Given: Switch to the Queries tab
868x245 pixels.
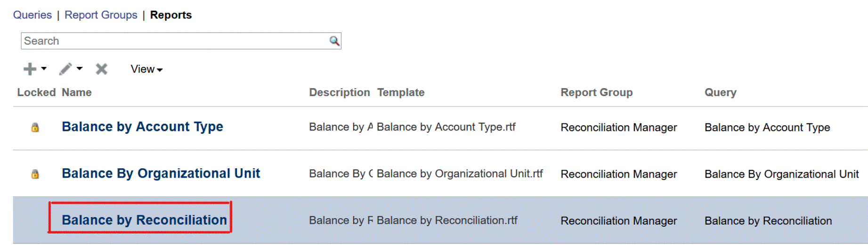Looking at the screenshot, I should point(32,15).
